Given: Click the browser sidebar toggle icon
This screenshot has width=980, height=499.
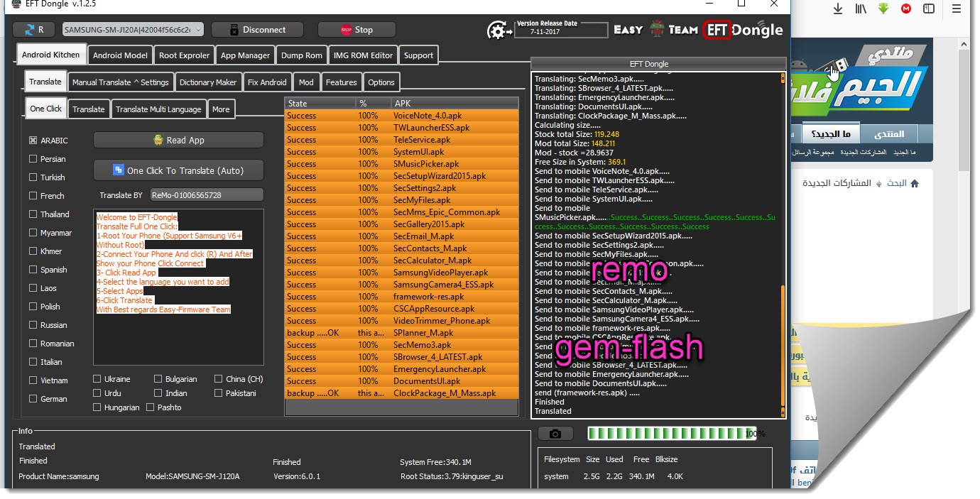Looking at the screenshot, I should [x=929, y=9].
